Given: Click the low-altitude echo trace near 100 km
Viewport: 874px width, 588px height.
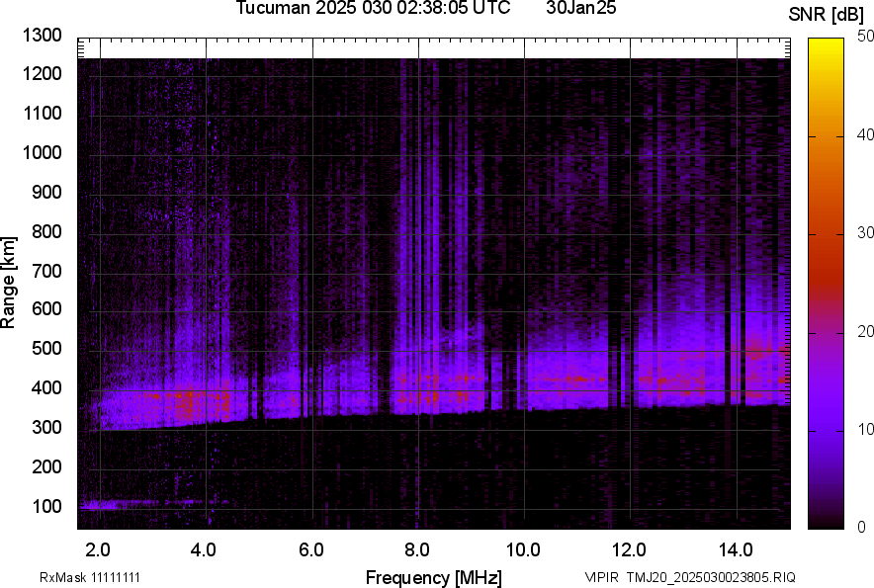Looking at the screenshot, I should [x=109, y=505].
